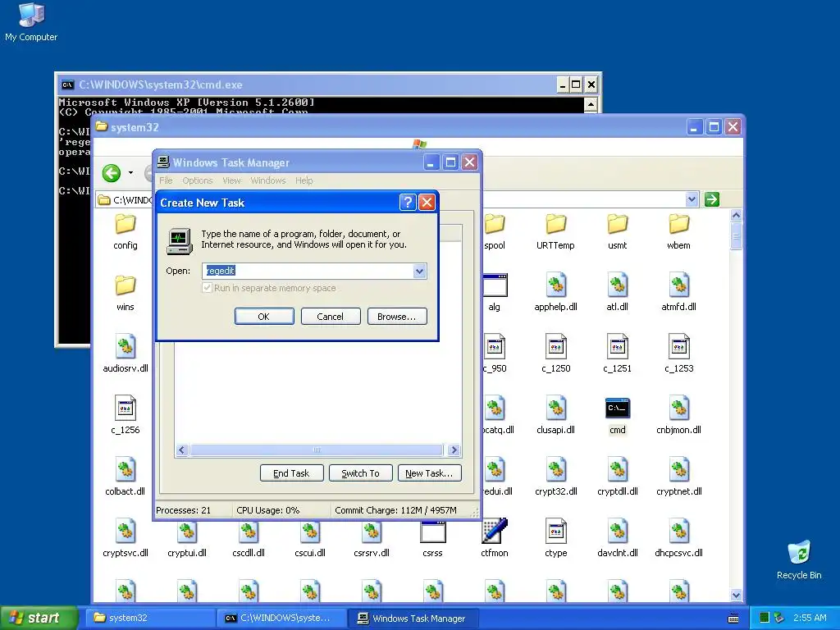Select the c_1256 file icon
The image size is (840, 630).
click(126, 409)
